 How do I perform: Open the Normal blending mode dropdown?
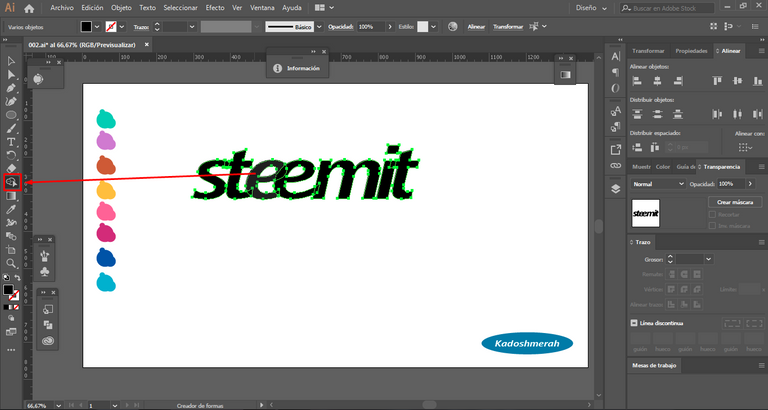click(658, 184)
